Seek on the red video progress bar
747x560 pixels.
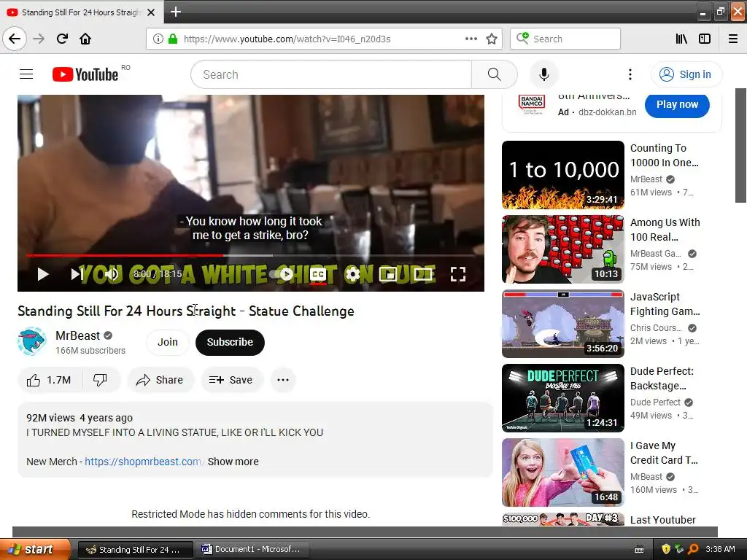click(125, 256)
